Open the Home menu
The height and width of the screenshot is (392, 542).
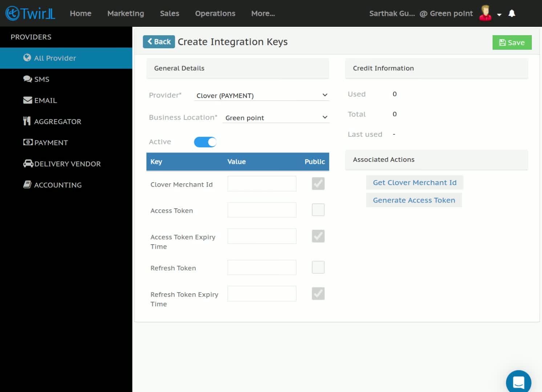(81, 13)
